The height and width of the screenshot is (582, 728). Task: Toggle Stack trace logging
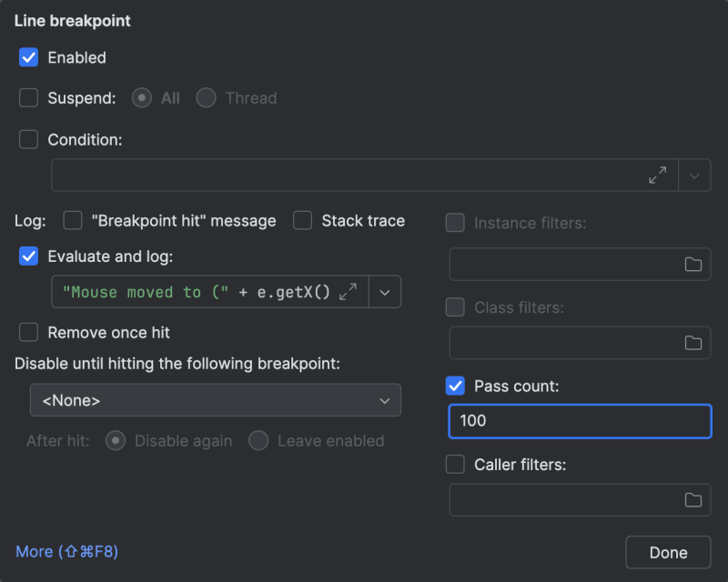(x=303, y=220)
